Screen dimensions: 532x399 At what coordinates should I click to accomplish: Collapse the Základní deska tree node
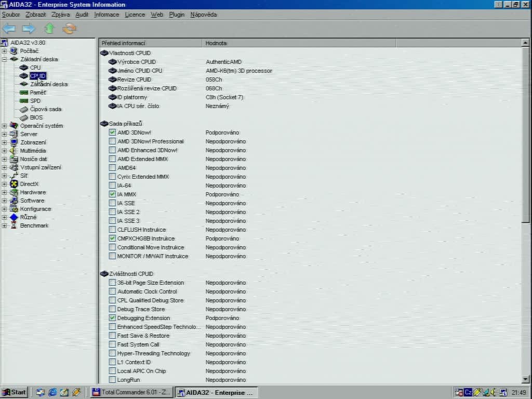pos(4,59)
